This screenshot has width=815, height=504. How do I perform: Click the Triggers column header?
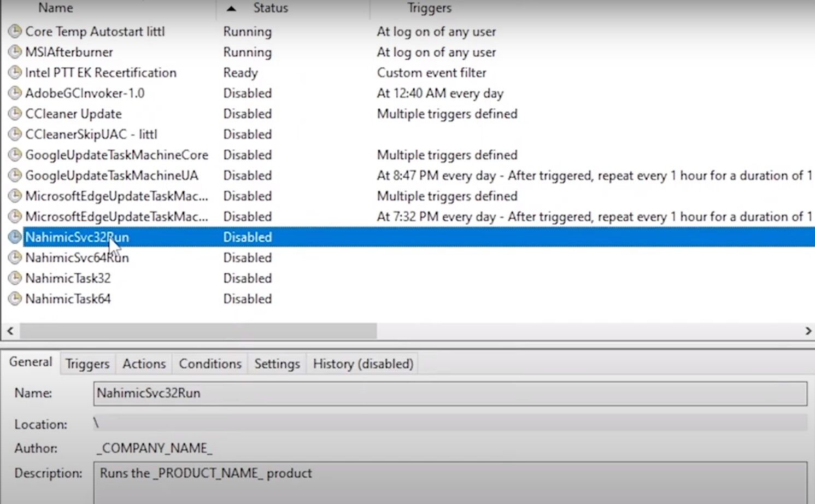tap(430, 8)
